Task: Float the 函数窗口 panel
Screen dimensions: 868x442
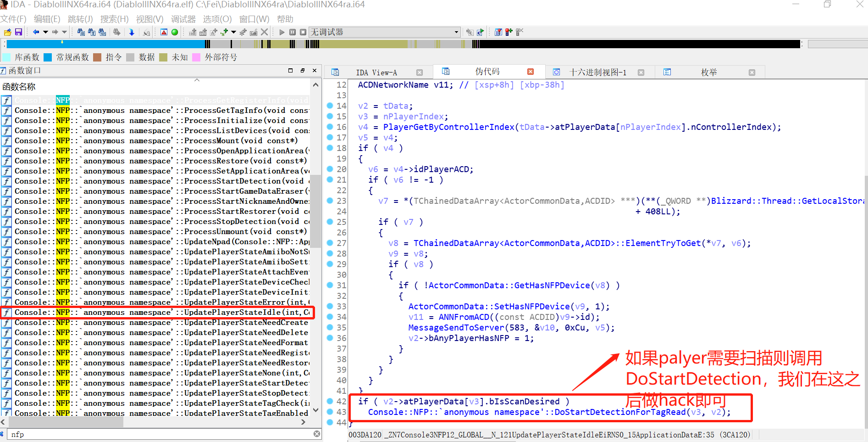Action: coord(303,70)
